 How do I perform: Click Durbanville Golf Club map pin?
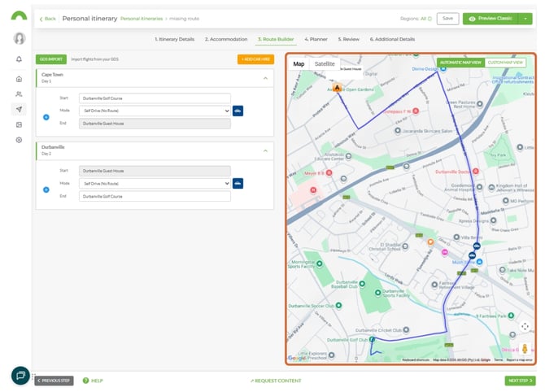point(373,339)
